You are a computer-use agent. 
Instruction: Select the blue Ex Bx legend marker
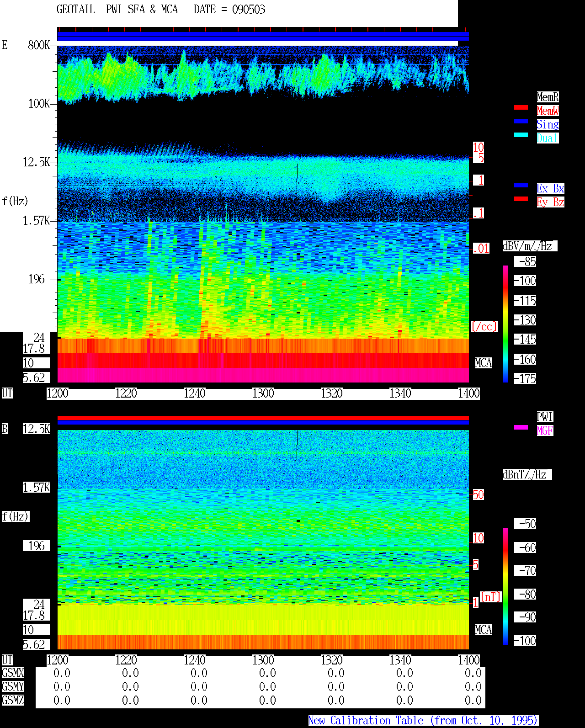(x=521, y=185)
